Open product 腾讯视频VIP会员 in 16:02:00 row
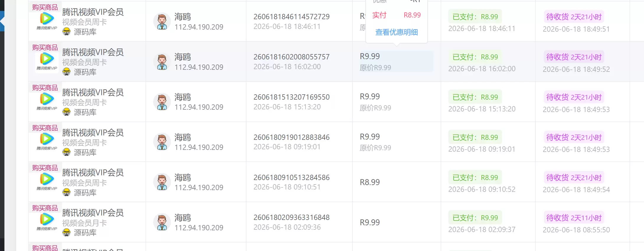This screenshot has width=644, height=251. 93,52
